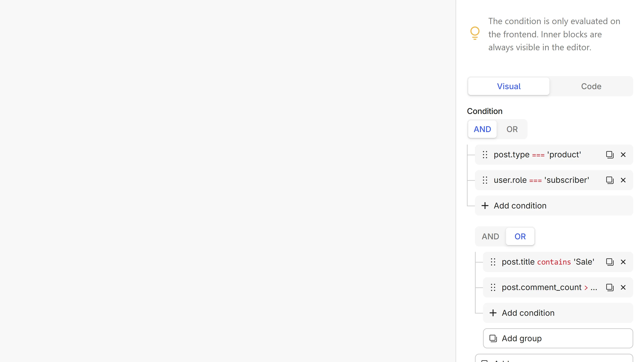Delete the post.comment_count condition

(x=623, y=287)
